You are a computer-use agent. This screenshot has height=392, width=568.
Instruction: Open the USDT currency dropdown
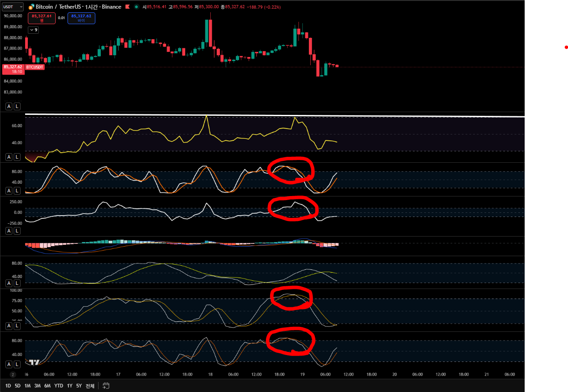click(13, 7)
